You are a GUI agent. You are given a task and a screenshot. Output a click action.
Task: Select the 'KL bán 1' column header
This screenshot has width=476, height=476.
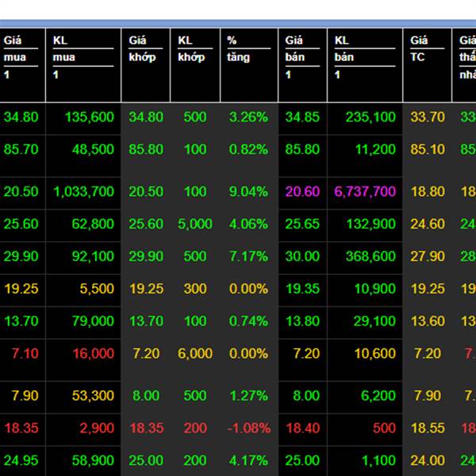[364, 57]
